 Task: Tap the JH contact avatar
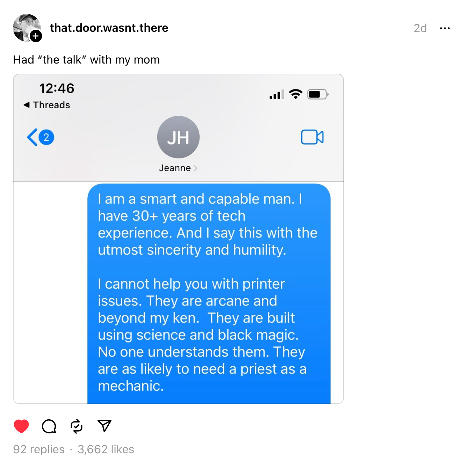(178, 137)
